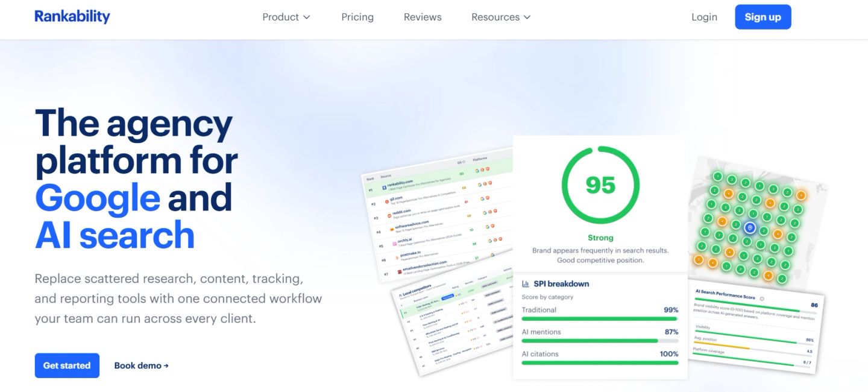Go to the Pricing page
The width and height of the screenshot is (868, 392).
click(x=357, y=17)
